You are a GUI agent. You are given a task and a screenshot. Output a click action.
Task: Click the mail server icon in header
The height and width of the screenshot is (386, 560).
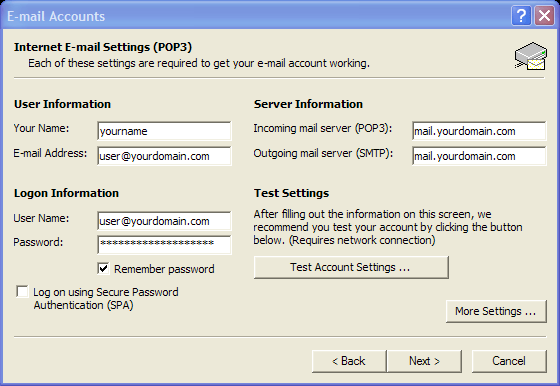(x=531, y=56)
